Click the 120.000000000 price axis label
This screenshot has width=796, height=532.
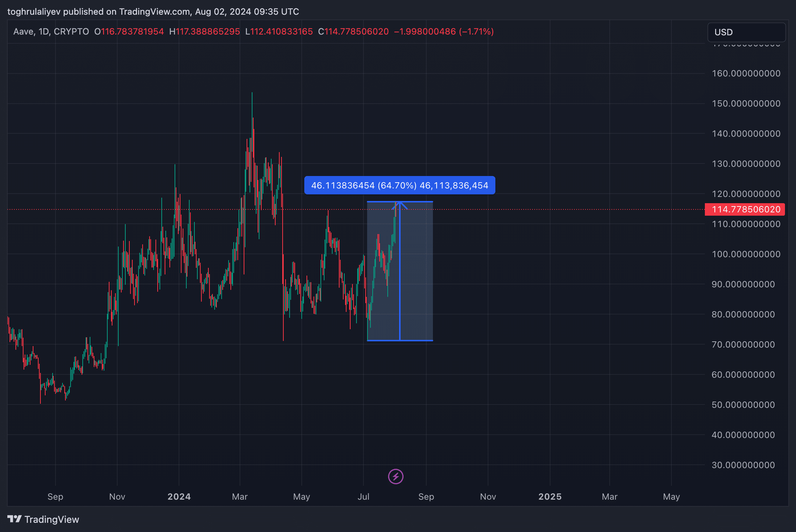[746, 194]
